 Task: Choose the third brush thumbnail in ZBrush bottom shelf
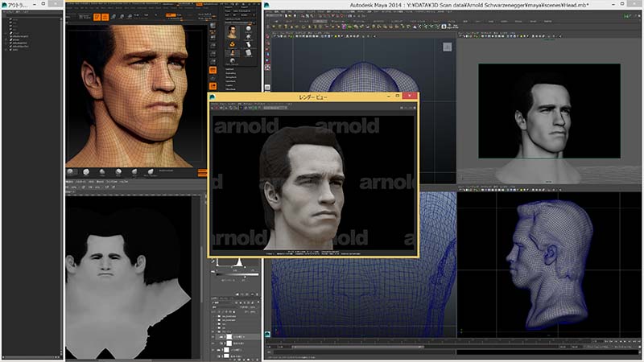(102, 171)
